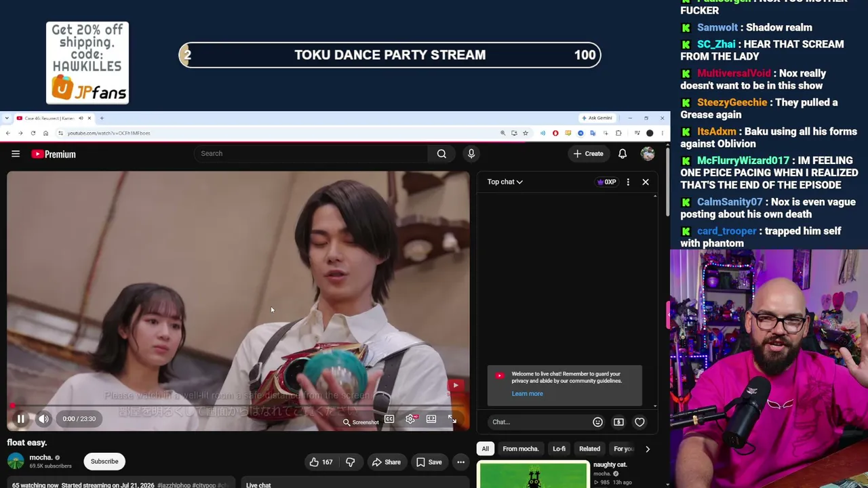Close the live chat panel

646,182
